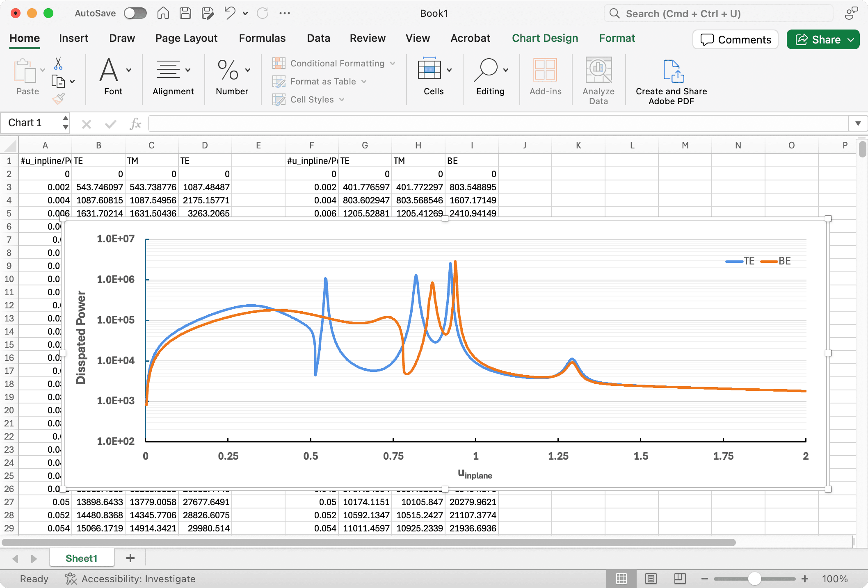Click the share-activity people icon
The height and width of the screenshot is (588, 868).
pyautogui.click(x=852, y=14)
